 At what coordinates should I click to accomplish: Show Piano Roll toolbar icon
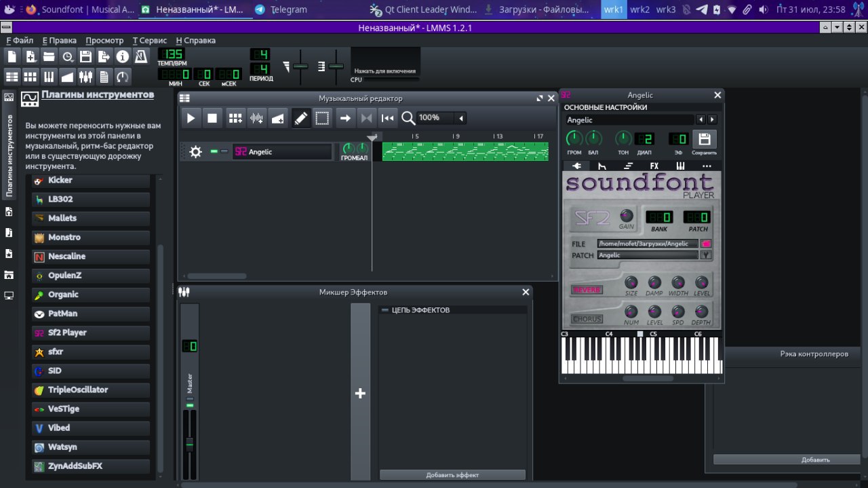pos(49,76)
